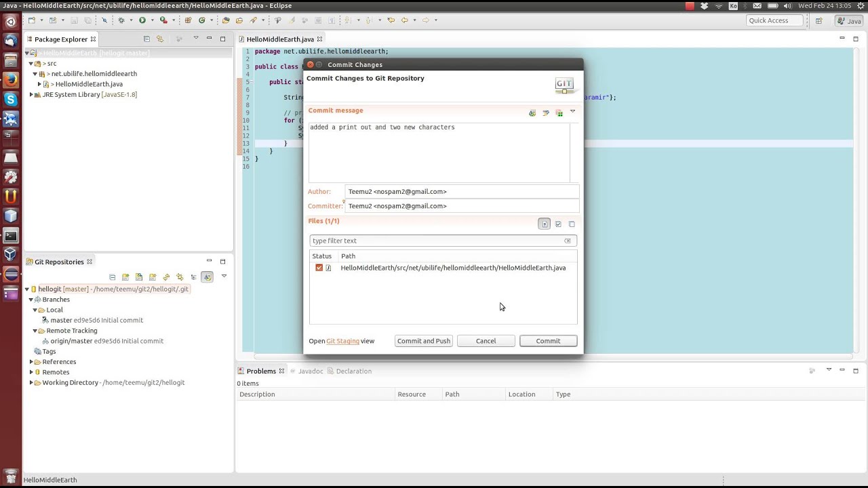Viewport: 868px width, 488px height.
Task: Collapse the src folder in Package Explorer
Action: point(31,63)
